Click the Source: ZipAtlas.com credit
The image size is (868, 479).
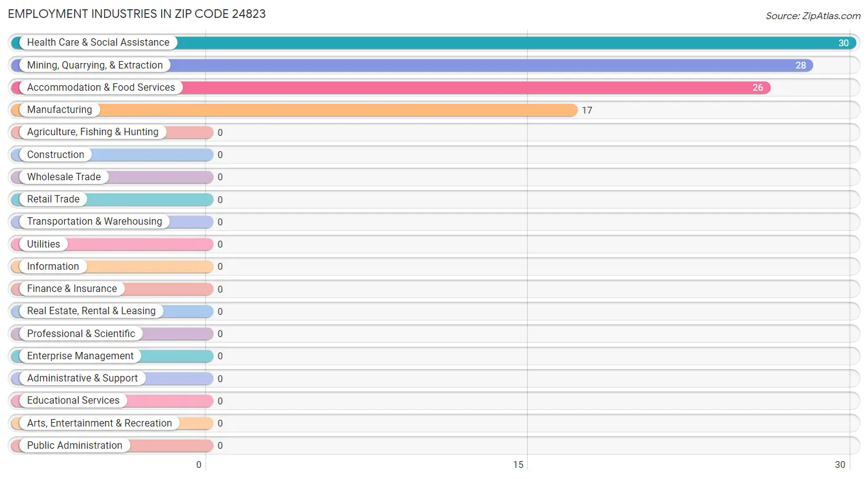[x=813, y=16]
